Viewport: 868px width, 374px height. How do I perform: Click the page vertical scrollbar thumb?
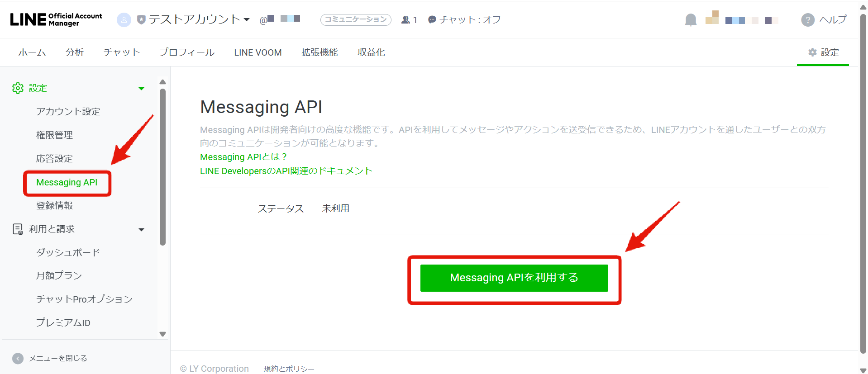point(863,183)
